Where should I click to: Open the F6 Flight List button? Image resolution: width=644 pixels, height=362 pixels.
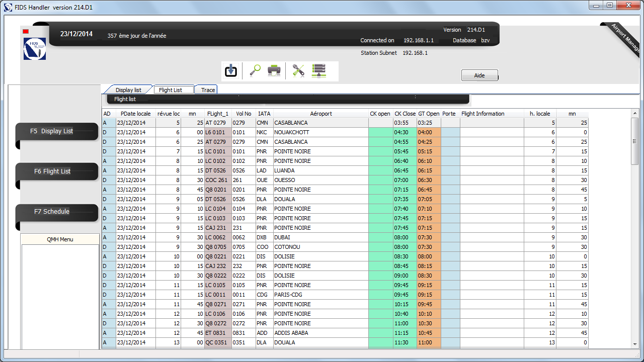coord(57,171)
